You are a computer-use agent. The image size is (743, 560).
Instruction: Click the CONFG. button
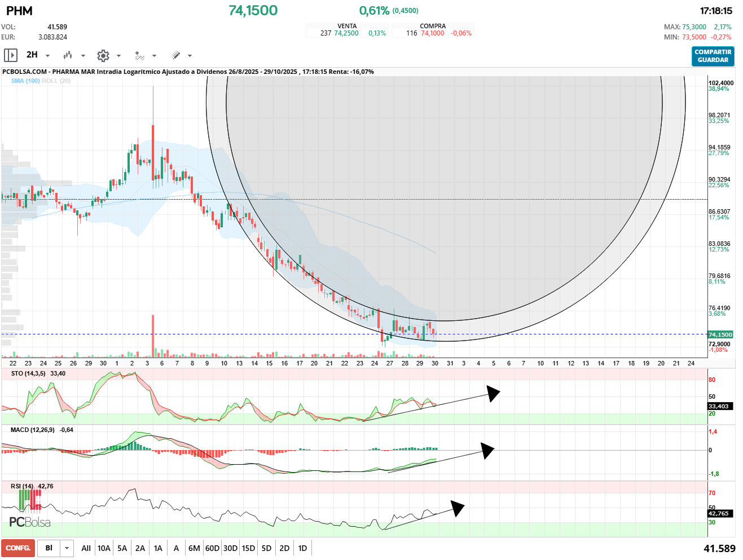click(18, 548)
